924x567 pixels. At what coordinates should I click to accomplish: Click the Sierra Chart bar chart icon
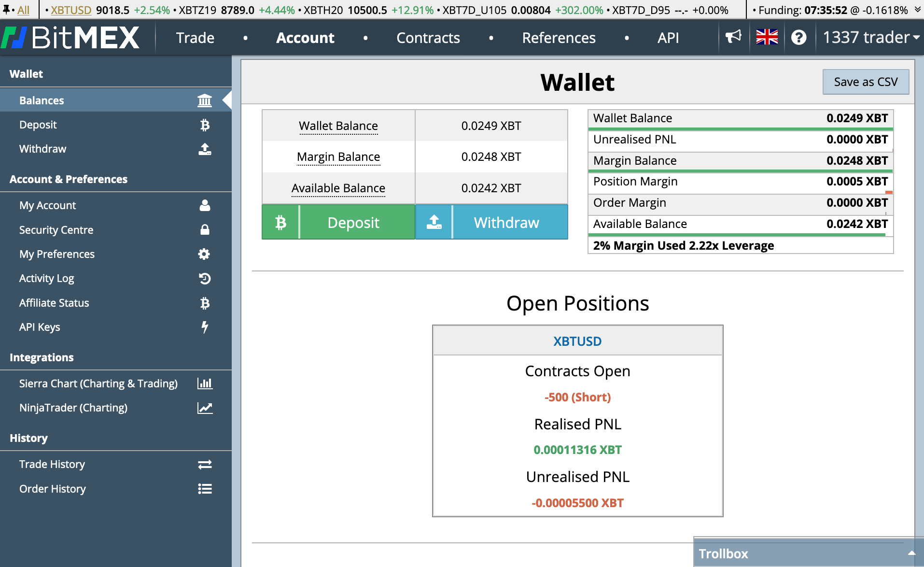point(205,383)
